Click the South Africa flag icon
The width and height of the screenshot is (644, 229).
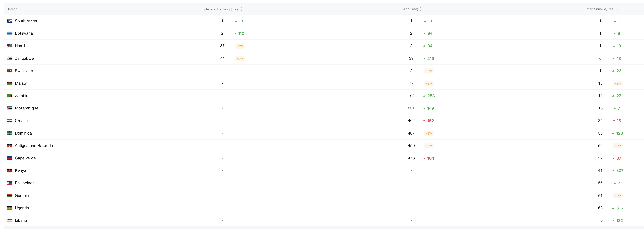[x=9, y=21]
